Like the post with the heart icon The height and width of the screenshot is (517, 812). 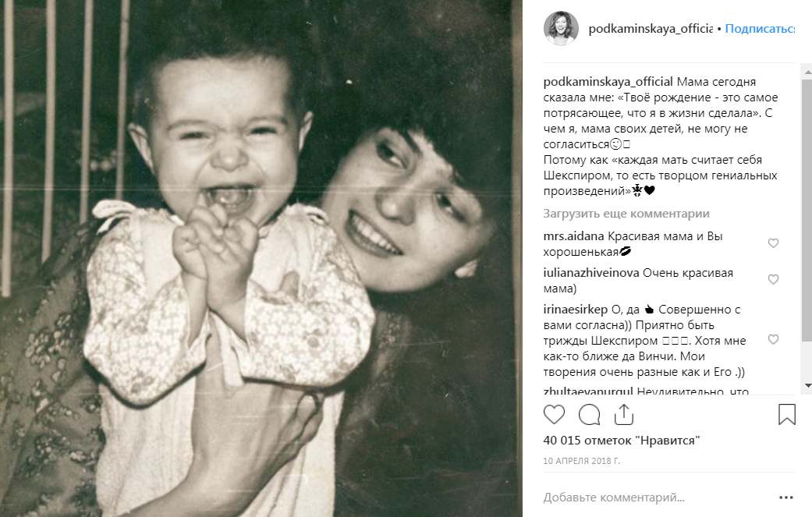point(554,415)
